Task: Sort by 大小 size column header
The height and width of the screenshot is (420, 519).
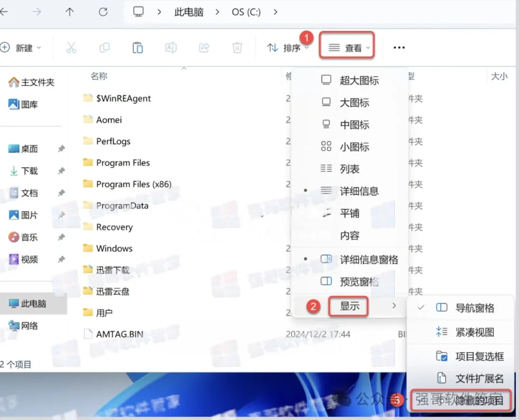Action: pos(499,76)
